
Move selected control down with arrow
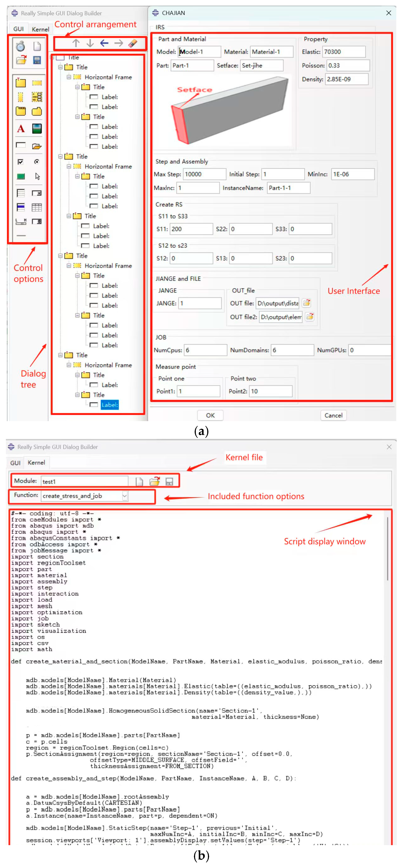tap(90, 43)
